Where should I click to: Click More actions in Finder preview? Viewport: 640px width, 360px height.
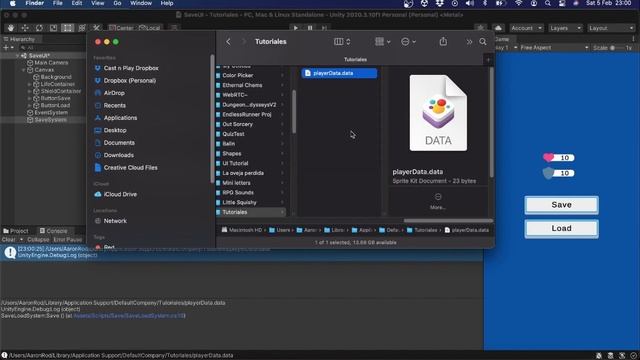coord(438,201)
